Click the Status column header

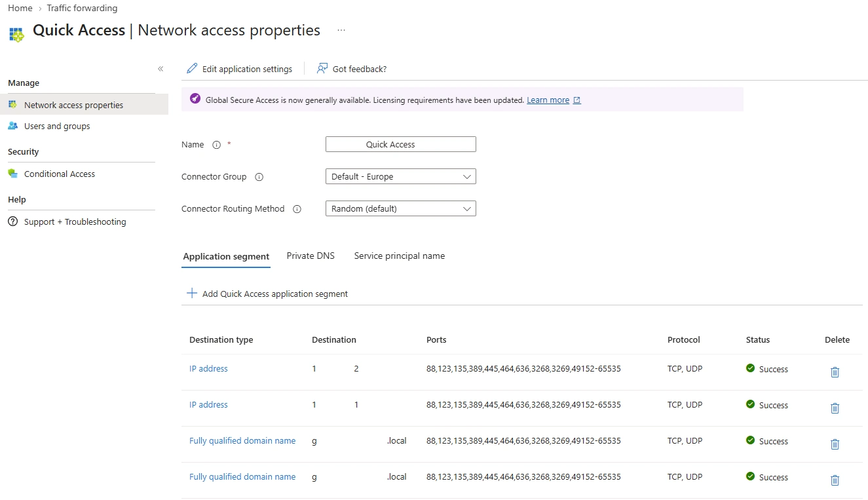[x=758, y=339]
